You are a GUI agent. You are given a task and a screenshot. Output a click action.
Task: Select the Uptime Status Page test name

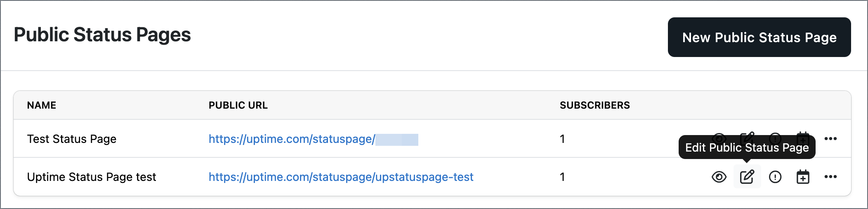(x=92, y=177)
